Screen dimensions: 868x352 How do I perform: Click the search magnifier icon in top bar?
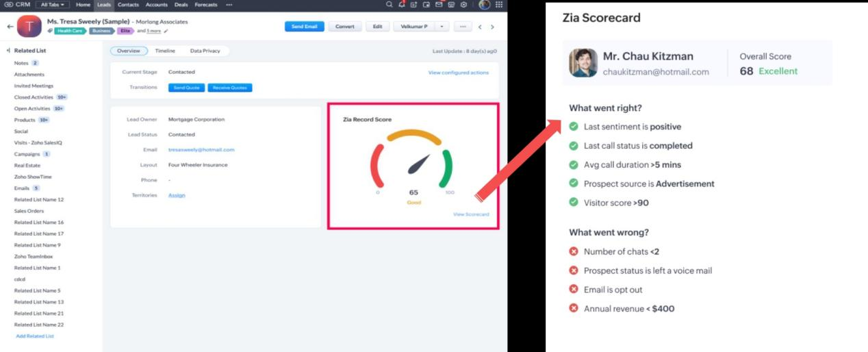[390, 5]
